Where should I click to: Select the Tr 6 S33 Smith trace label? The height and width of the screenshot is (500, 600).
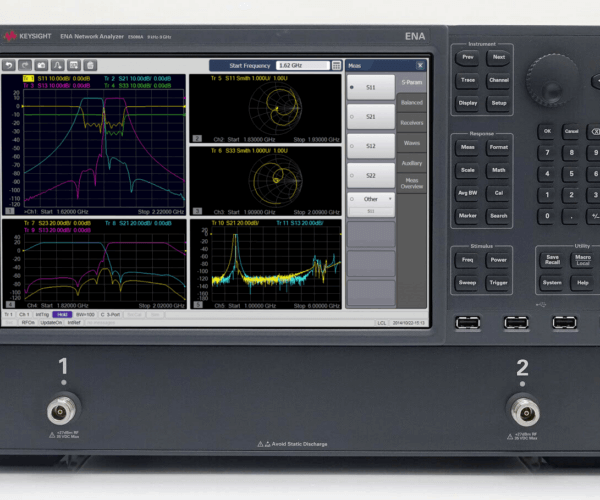pyautogui.click(x=249, y=151)
